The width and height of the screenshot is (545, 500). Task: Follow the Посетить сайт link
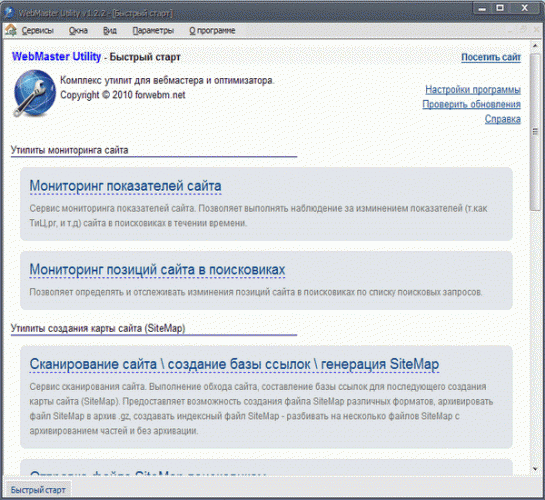click(491, 57)
